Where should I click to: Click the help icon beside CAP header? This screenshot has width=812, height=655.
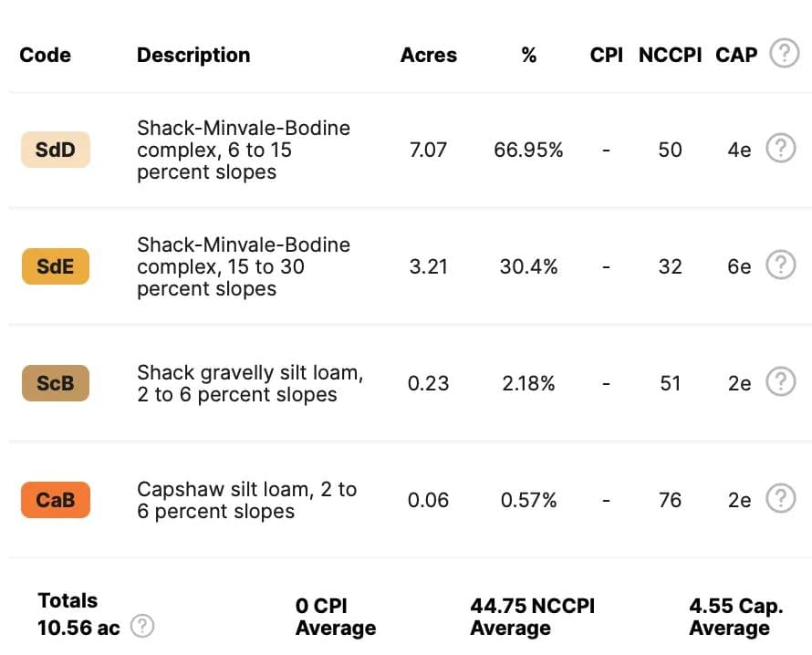tap(784, 55)
